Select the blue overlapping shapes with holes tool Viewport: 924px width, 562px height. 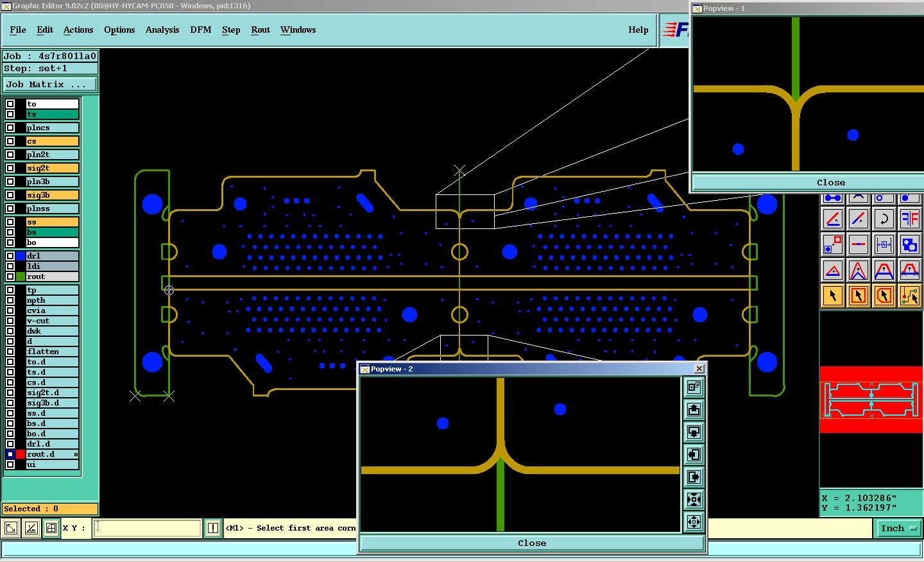pyautogui.click(x=909, y=244)
